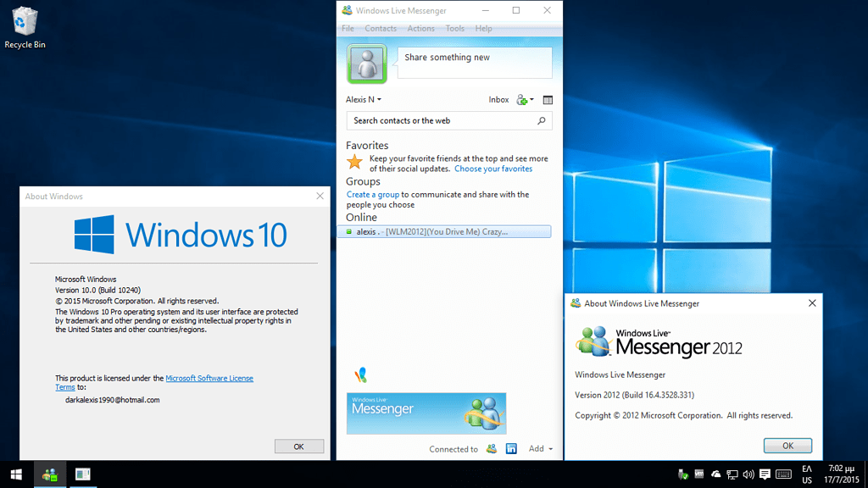Click the Messenger connected service icon
Viewport: 868px width, 488px height.
[492, 449]
